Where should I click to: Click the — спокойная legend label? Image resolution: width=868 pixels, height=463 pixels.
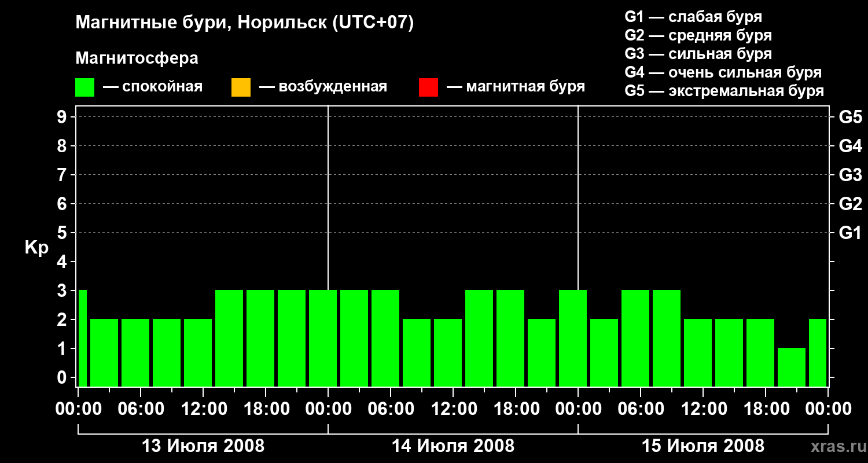pos(153,87)
